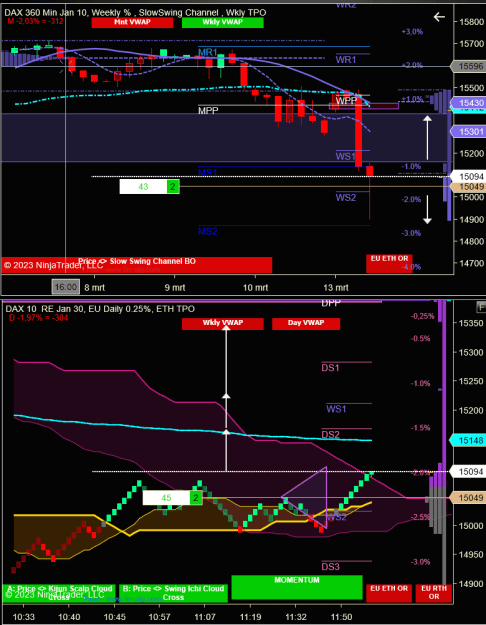Click the B: Price <> Swing Ichi Cloud Cross button
The image size is (486, 625).
[x=173, y=593]
